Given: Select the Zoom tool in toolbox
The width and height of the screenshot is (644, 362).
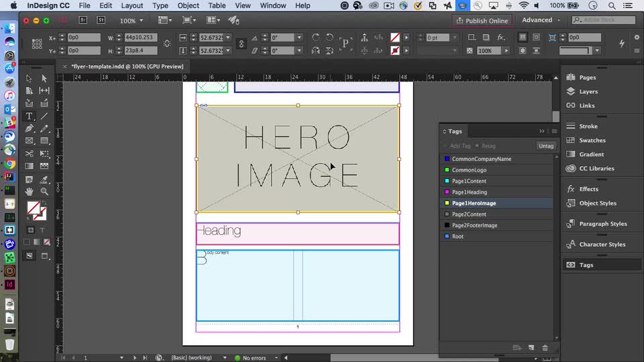Looking at the screenshot, I should tap(44, 191).
